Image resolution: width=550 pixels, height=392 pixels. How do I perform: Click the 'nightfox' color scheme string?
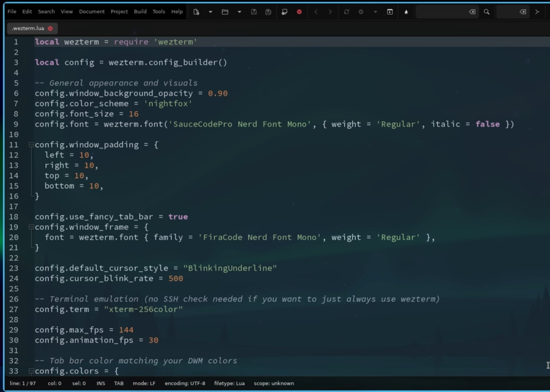point(168,104)
